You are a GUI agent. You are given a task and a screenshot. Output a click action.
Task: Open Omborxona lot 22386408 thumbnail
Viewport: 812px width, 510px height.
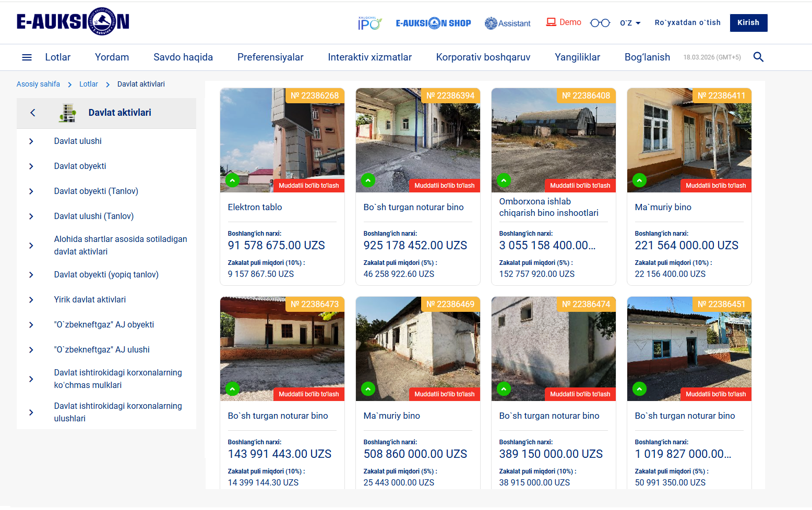click(x=553, y=141)
